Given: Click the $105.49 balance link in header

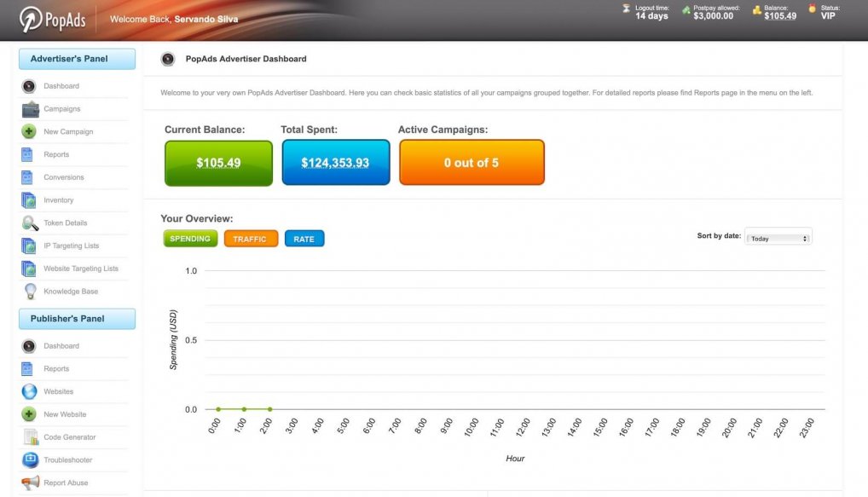Looking at the screenshot, I should tap(780, 16).
